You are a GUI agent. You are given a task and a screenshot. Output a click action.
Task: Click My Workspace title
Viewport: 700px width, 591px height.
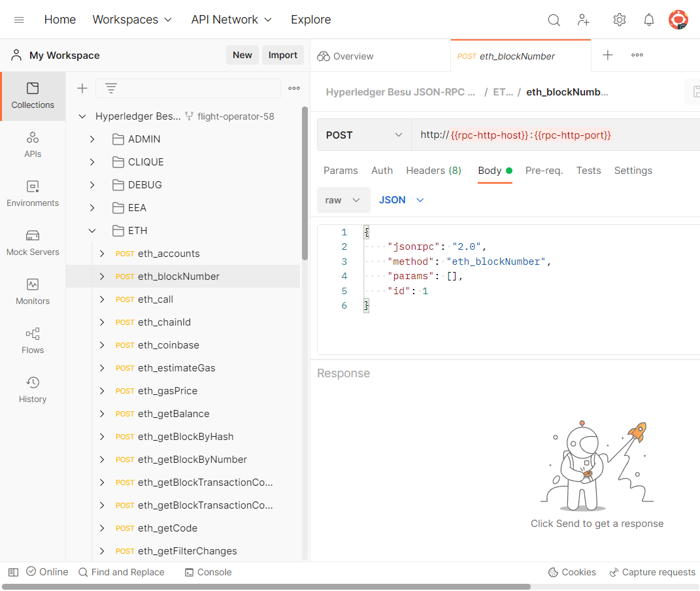tap(64, 56)
